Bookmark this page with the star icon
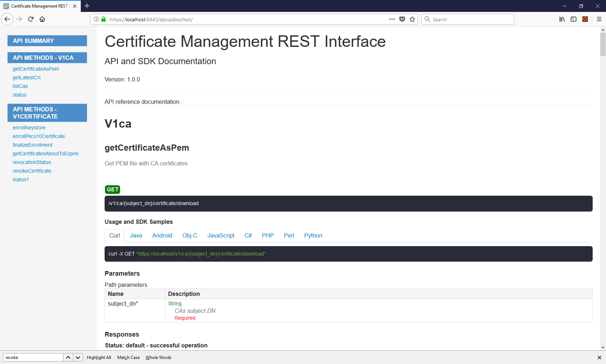Image resolution: width=606 pixels, height=364 pixels. point(412,19)
